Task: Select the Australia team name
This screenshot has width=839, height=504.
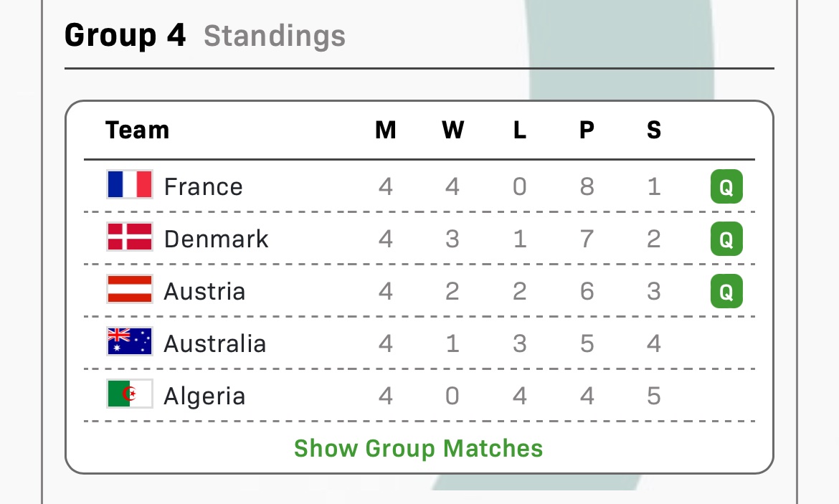Action: click(214, 344)
